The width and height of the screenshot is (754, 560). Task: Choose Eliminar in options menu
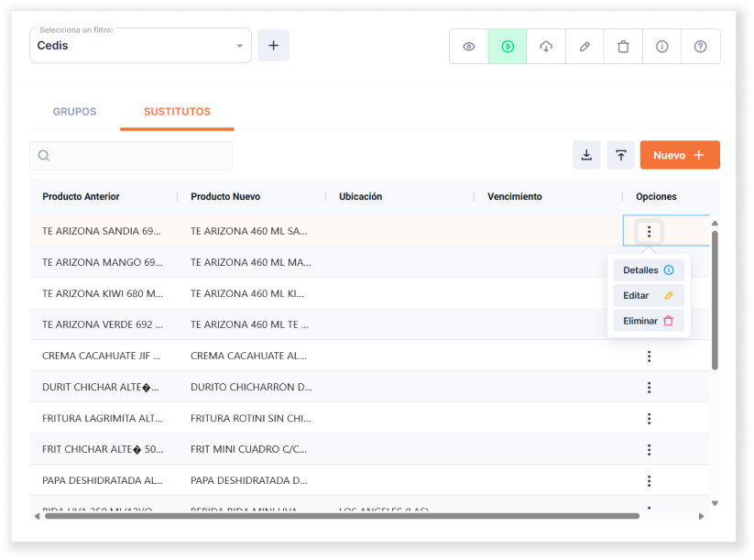[649, 321]
